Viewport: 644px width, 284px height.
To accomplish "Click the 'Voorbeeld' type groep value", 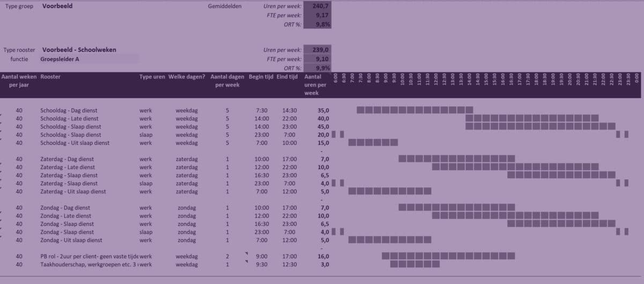I will 57,6.
